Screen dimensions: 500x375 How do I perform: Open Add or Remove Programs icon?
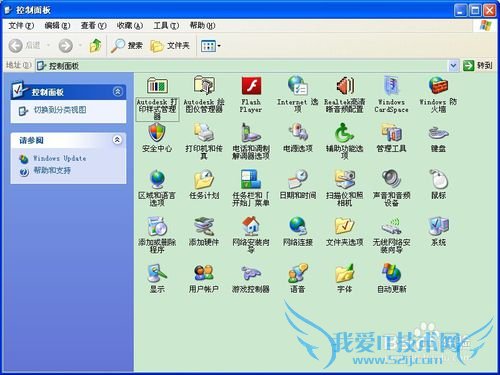click(157, 226)
